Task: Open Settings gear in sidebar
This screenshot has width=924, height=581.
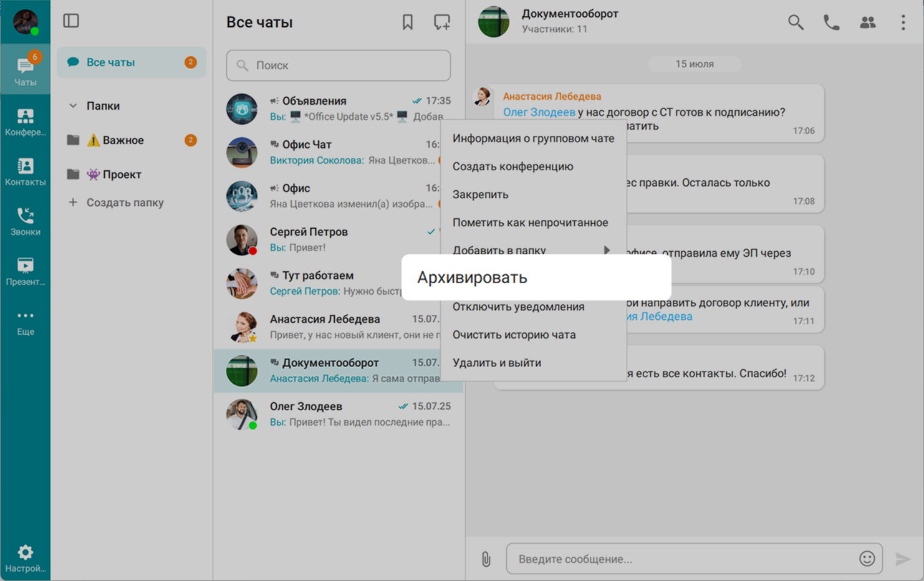Action: pyautogui.click(x=25, y=559)
